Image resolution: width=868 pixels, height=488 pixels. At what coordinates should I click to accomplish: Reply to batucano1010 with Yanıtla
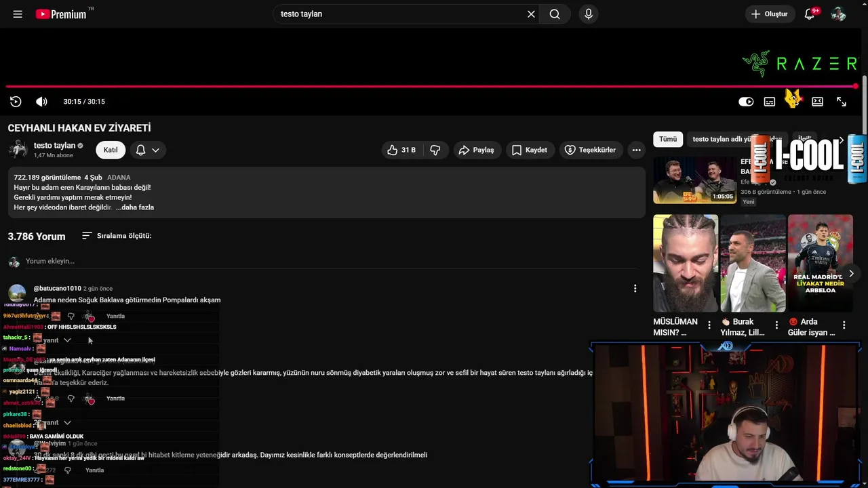point(115,317)
